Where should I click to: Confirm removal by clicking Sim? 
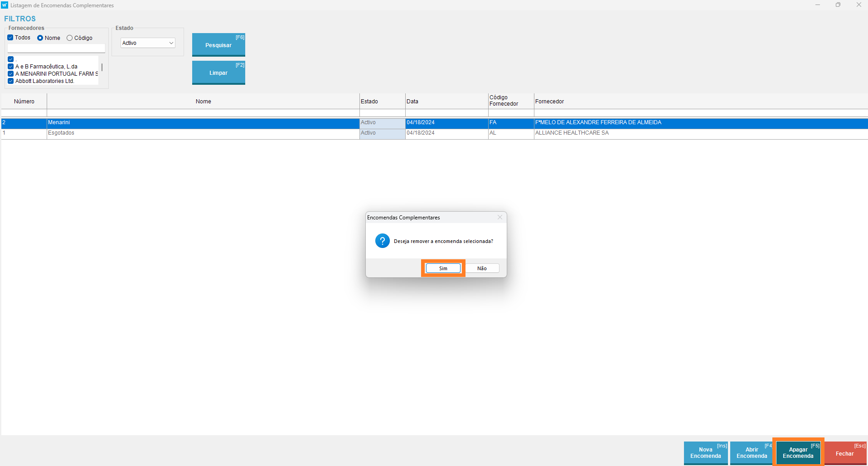coord(443,268)
